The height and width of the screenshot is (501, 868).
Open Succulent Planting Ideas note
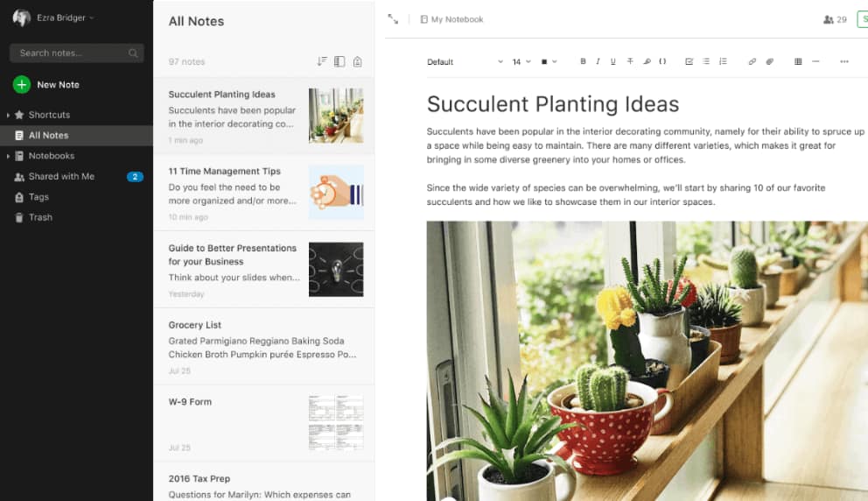click(x=264, y=116)
